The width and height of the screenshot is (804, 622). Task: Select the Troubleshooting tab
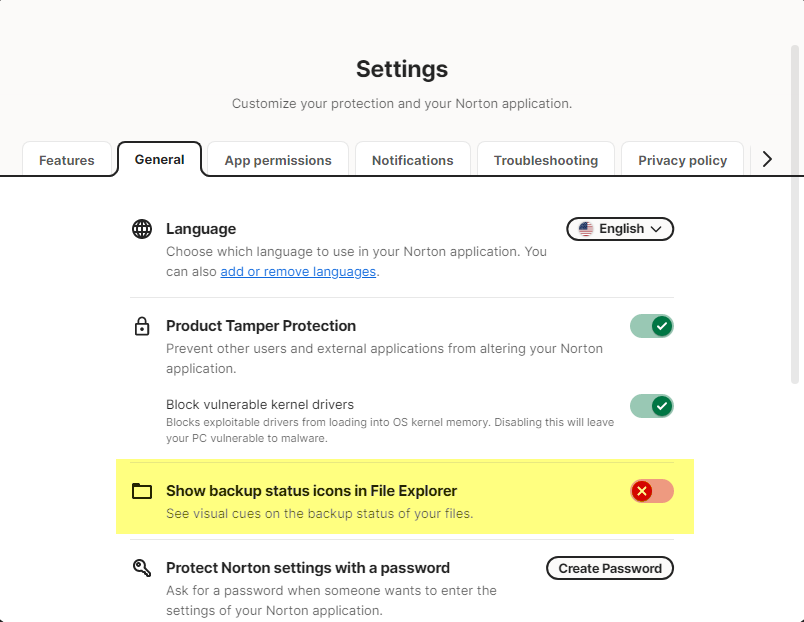[x=545, y=160]
